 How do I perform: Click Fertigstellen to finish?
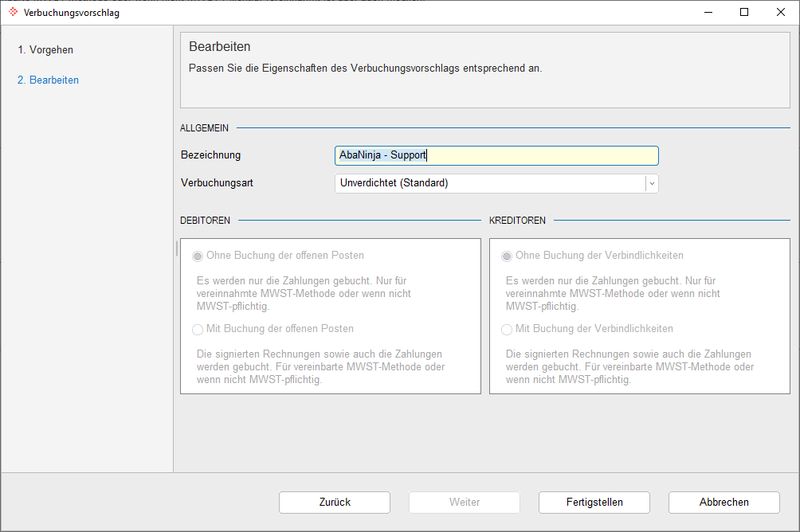(594, 503)
